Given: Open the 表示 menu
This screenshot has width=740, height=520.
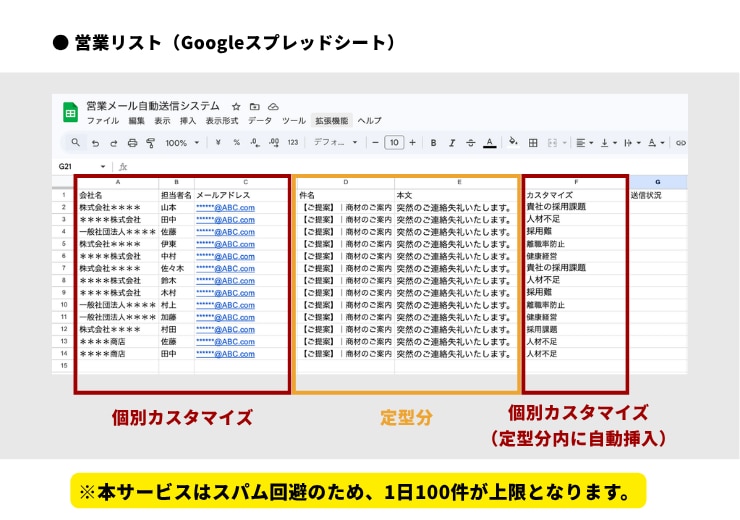Looking at the screenshot, I should (162, 121).
